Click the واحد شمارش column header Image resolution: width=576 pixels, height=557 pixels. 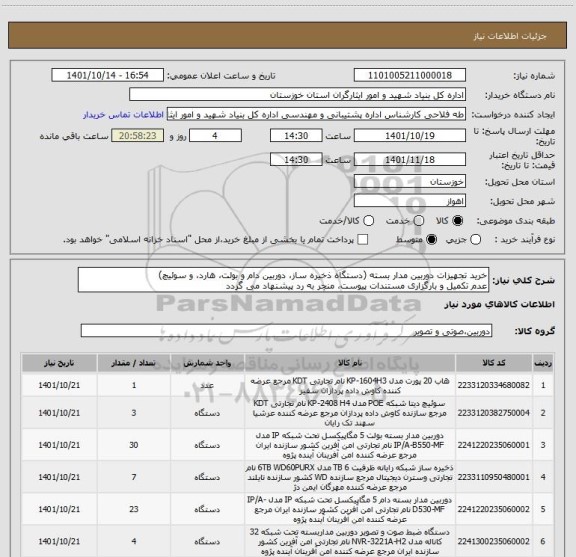[x=207, y=363]
